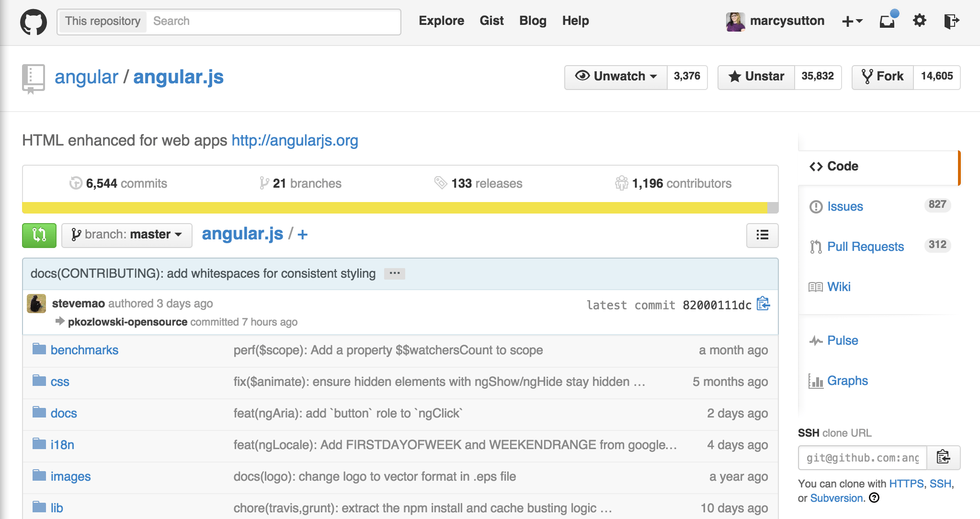Click the yellow language breakdown bar
Screen dimensions: 980x519
394,208
